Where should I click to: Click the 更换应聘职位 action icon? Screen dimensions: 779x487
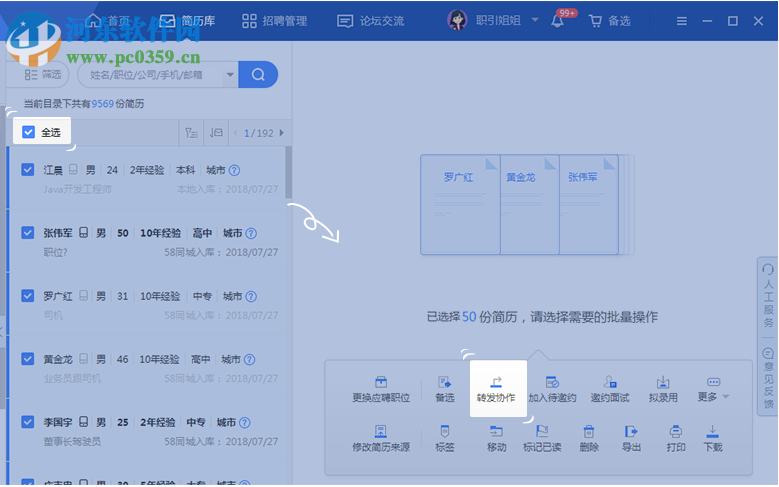point(381,382)
